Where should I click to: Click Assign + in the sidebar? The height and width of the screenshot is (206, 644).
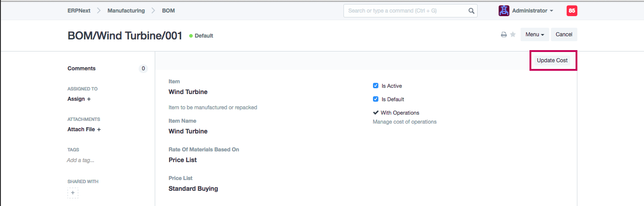[x=79, y=99]
